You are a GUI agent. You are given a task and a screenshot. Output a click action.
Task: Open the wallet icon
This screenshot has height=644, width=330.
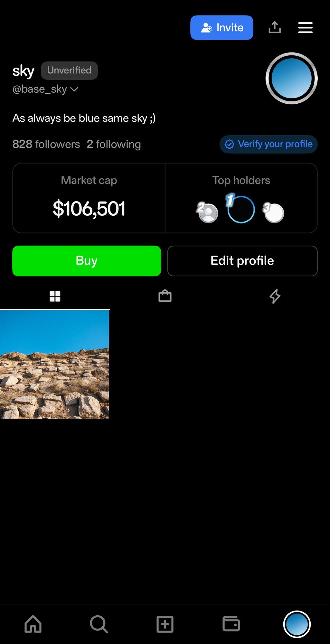tap(231, 624)
